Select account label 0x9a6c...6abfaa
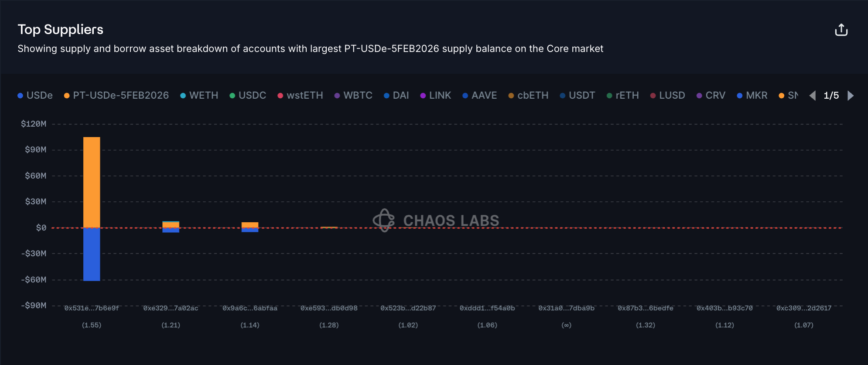868x365 pixels. coord(250,308)
